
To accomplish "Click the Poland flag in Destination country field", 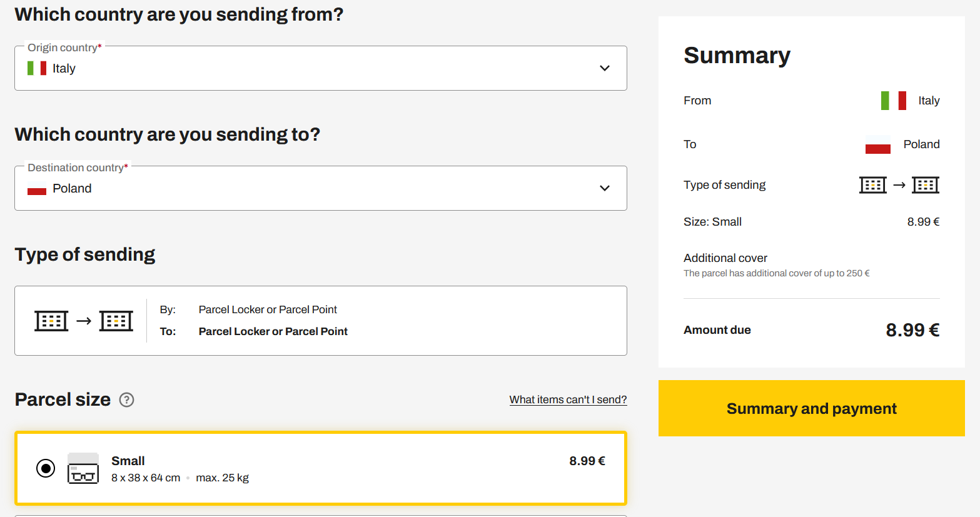I will 37,189.
